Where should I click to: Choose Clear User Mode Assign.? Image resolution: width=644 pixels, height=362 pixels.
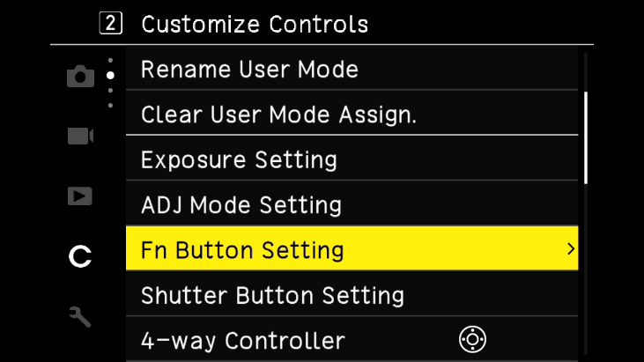pos(278,115)
